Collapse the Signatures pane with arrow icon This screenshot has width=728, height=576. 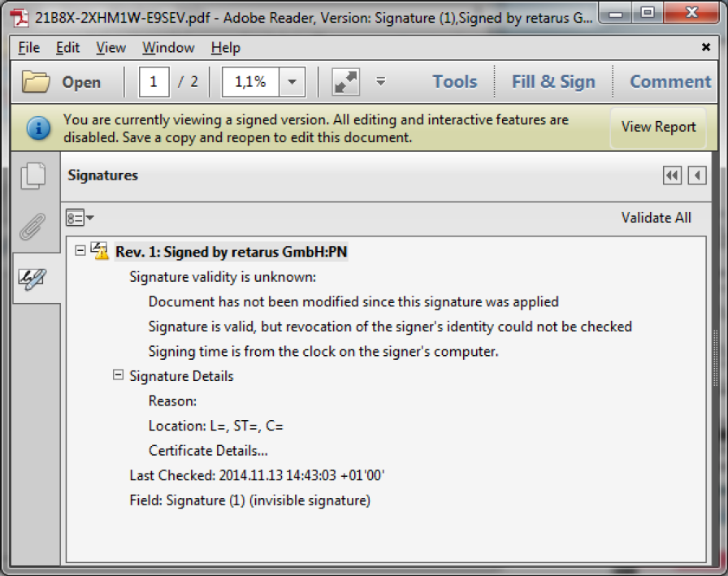(x=696, y=175)
